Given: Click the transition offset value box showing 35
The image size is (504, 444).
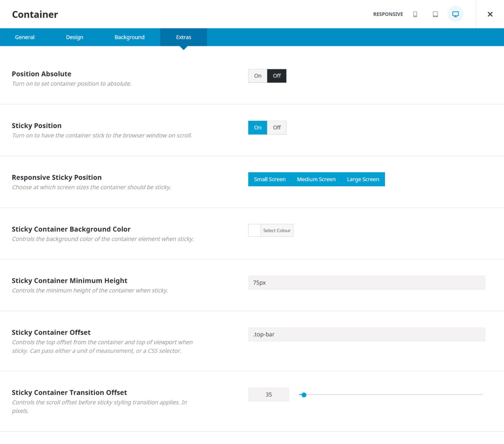Looking at the screenshot, I should tap(268, 394).
